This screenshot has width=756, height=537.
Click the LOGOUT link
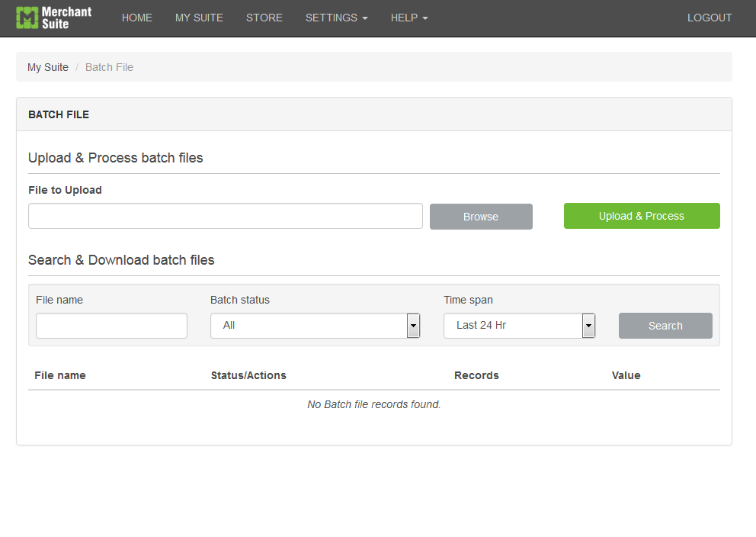(x=710, y=18)
